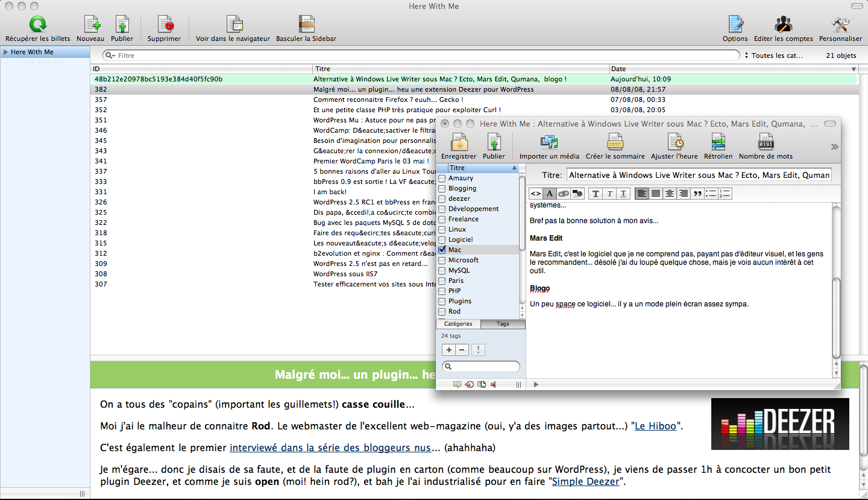Check the Microsoft category

coord(442,261)
